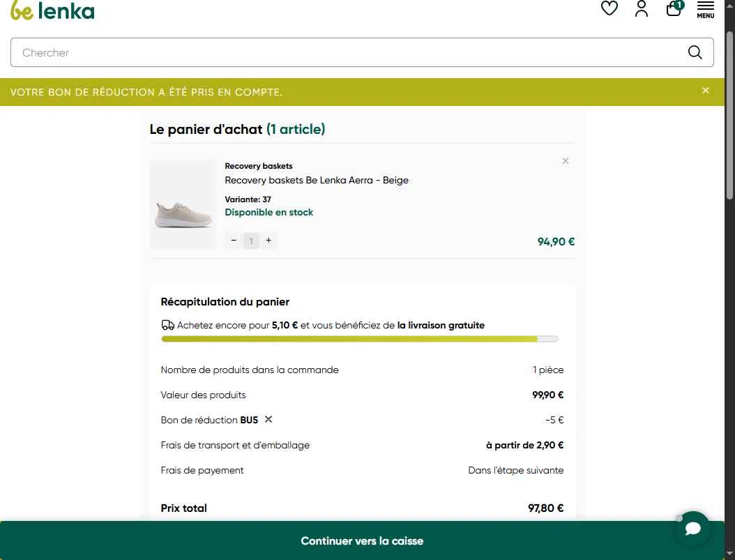
Task: Open the hamburger MENU
Action: coord(705,9)
